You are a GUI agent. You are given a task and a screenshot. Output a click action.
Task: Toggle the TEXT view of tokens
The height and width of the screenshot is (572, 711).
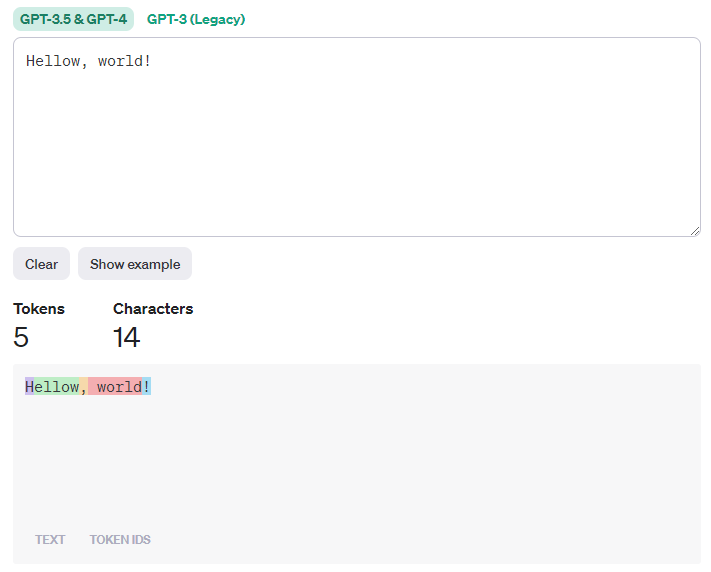tap(50, 539)
